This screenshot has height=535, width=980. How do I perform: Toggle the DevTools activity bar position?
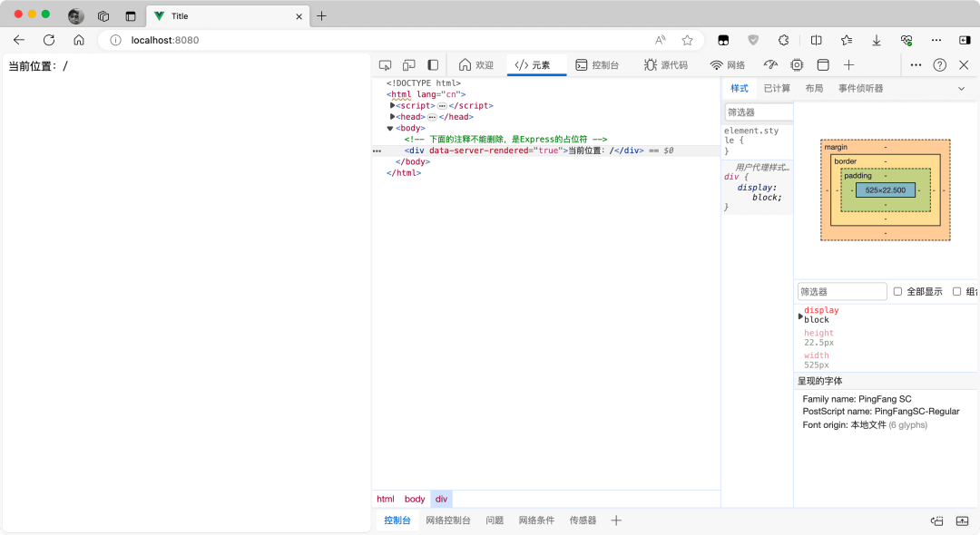[x=433, y=65]
